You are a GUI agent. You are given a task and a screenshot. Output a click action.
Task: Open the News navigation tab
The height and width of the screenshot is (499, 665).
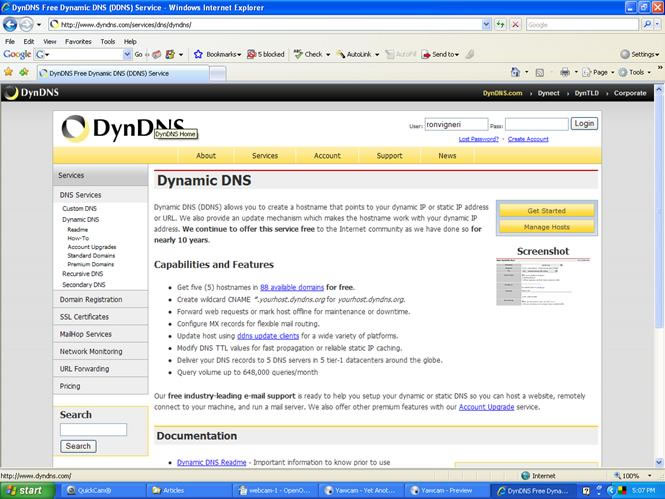447,156
